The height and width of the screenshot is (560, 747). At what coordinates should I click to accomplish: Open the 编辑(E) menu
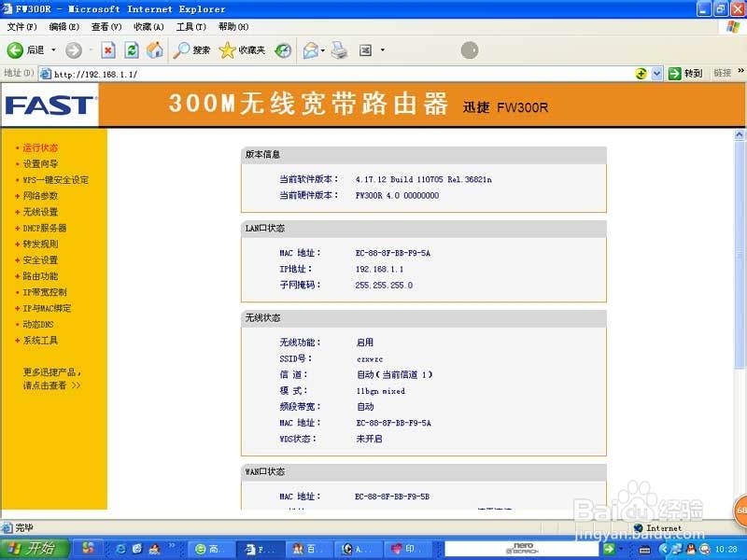63,27
